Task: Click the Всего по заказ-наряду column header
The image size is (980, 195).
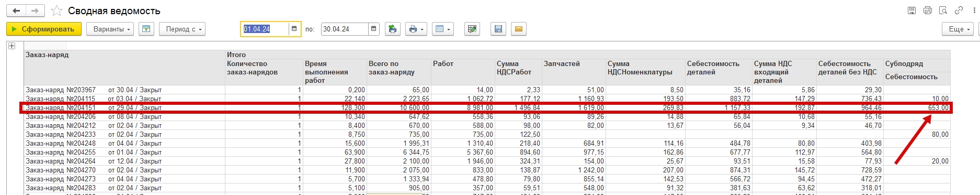Action: 399,72
